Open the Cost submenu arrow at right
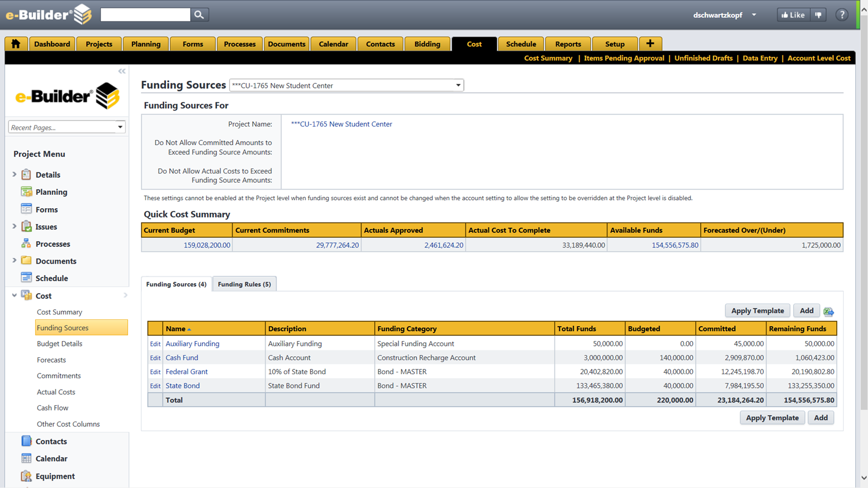Viewport: 868px width, 488px height. (125, 295)
